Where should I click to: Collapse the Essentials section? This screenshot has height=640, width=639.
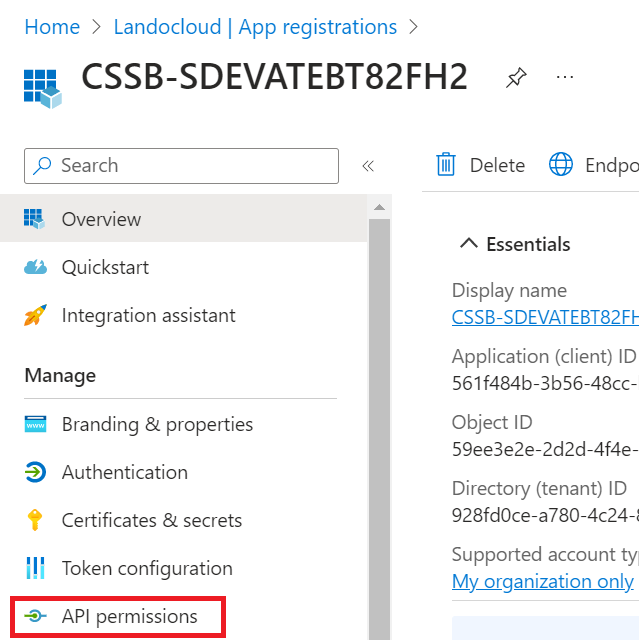coord(467,244)
